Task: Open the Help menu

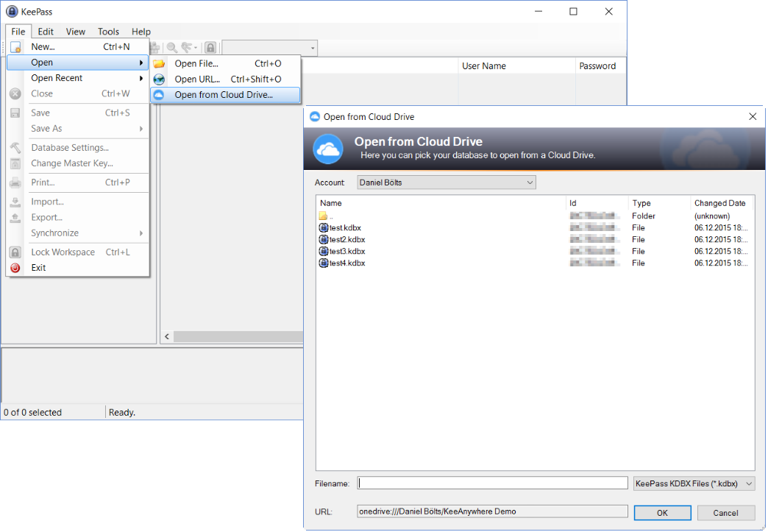Action: 141,32
